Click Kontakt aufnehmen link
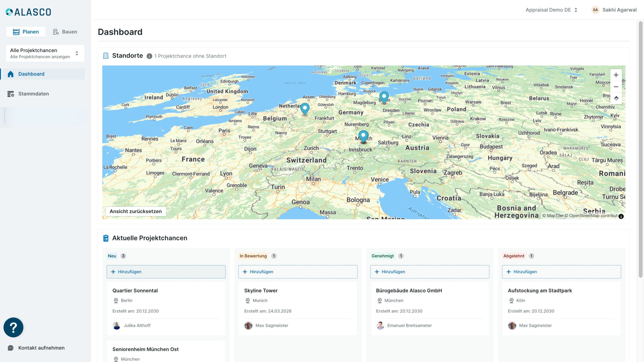644x362 pixels. tap(41, 348)
